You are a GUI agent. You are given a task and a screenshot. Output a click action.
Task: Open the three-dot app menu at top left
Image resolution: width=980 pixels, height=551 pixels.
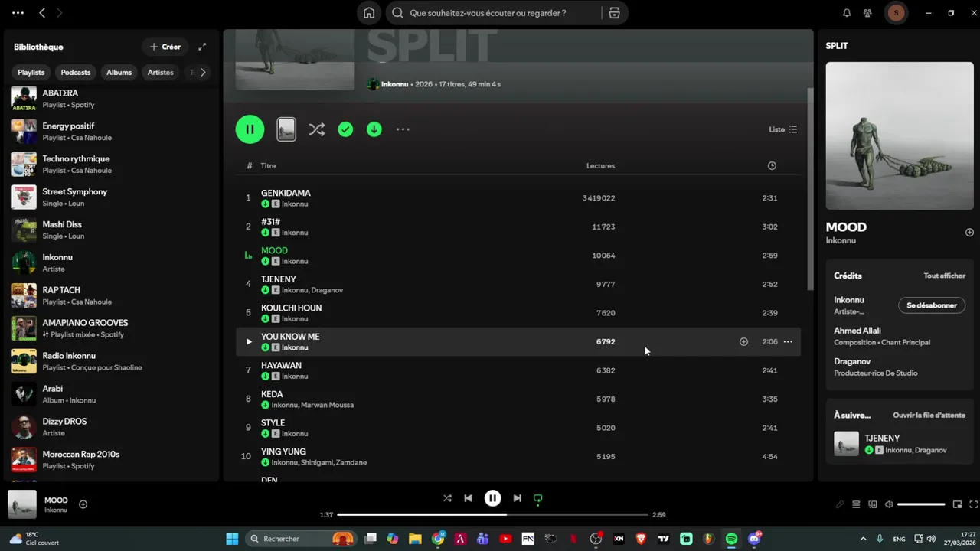[x=18, y=13]
